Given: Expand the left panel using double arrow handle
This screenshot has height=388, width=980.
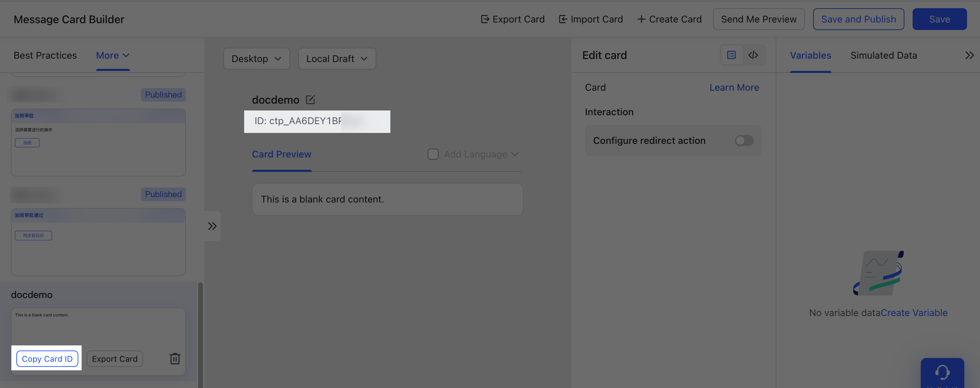Looking at the screenshot, I should click(x=212, y=226).
